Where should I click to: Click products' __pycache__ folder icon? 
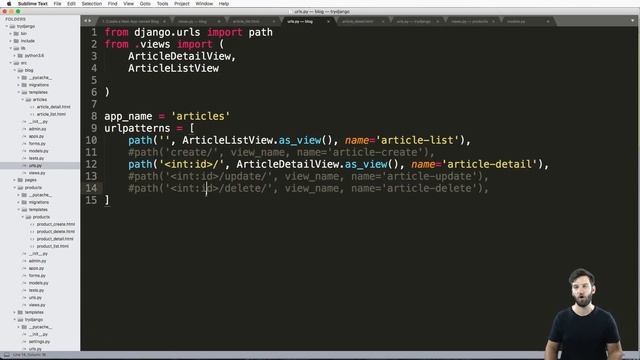point(24,195)
